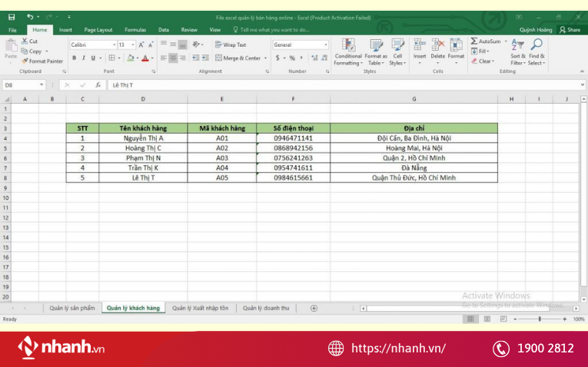Image resolution: width=588 pixels, height=367 pixels.
Task: Toggle Underline formatting
Action: [x=93, y=58]
